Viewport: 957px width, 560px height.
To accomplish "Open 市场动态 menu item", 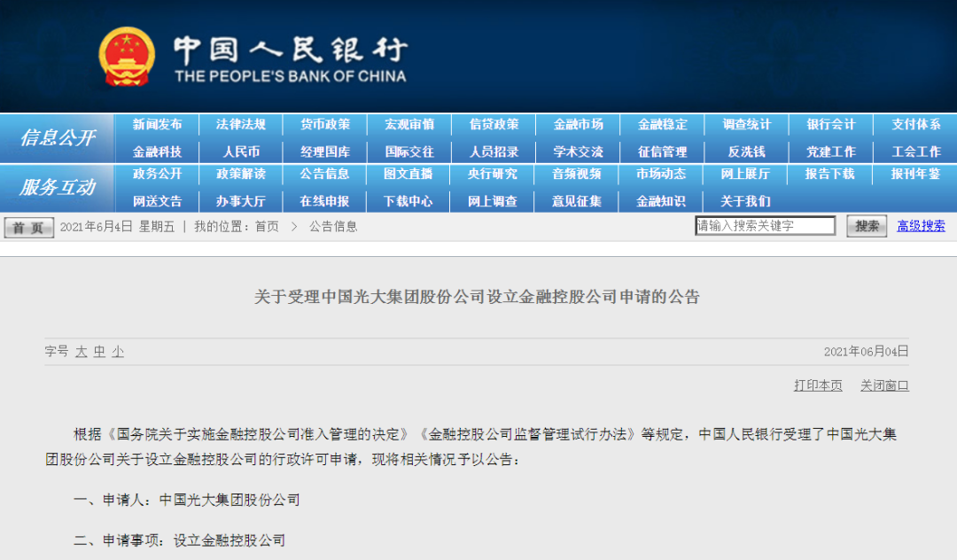I will [x=661, y=174].
